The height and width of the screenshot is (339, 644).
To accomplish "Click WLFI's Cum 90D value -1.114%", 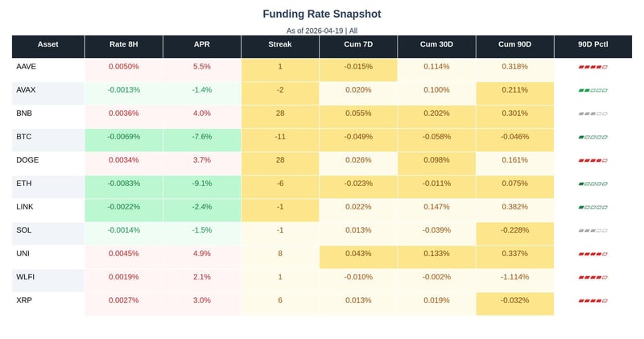I will click(514, 277).
